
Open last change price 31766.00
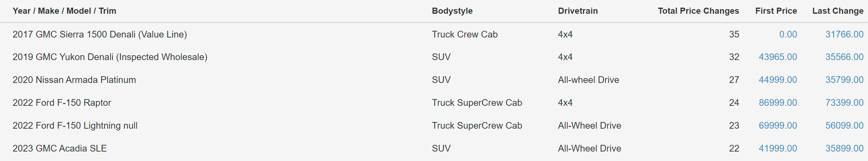click(x=844, y=34)
